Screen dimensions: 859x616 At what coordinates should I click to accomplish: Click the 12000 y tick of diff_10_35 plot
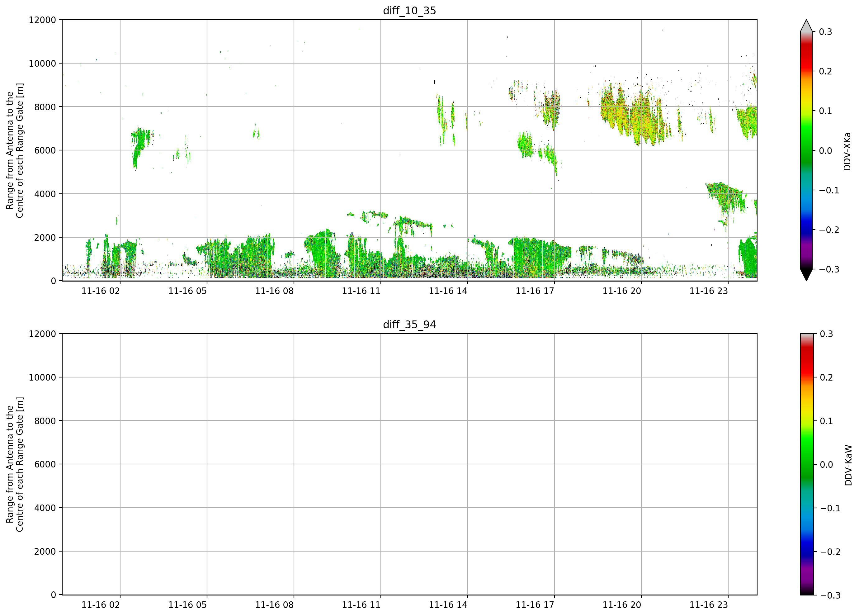[x=42, y=20]
